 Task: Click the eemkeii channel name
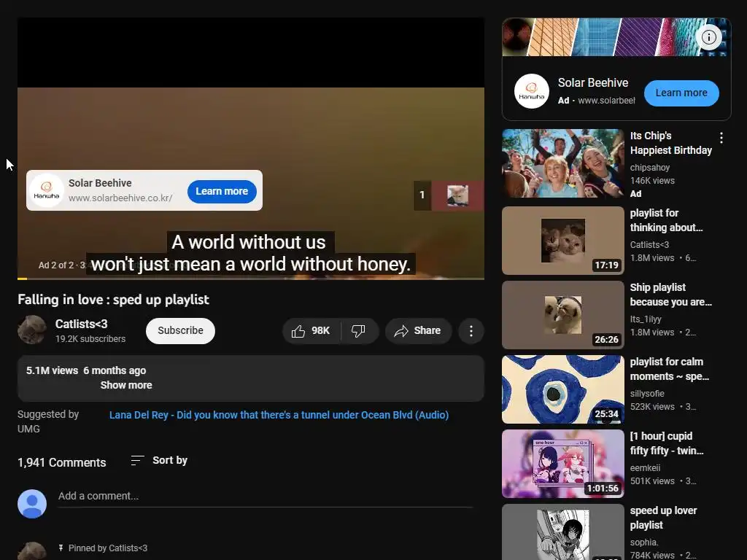click(x=645, y=467)
